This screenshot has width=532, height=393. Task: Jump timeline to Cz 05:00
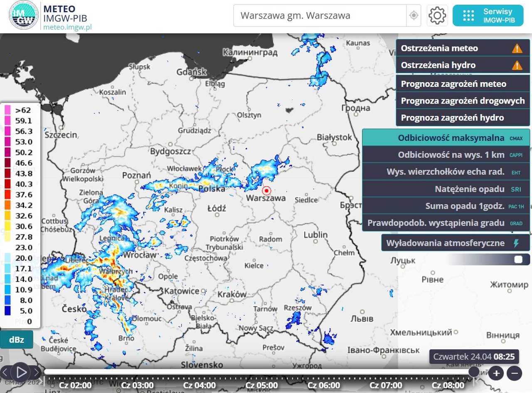262,386
